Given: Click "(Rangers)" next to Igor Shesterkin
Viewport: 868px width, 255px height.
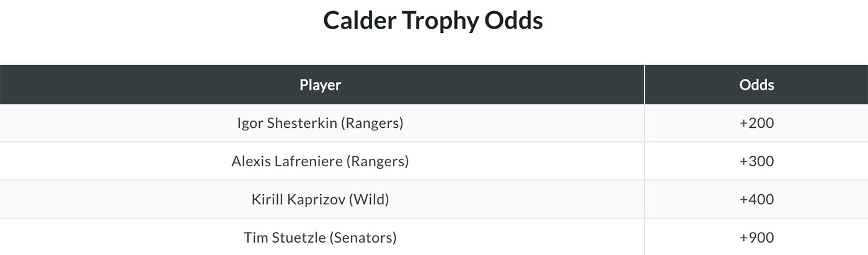Looking at the screenshot, I should click(372, 123).
